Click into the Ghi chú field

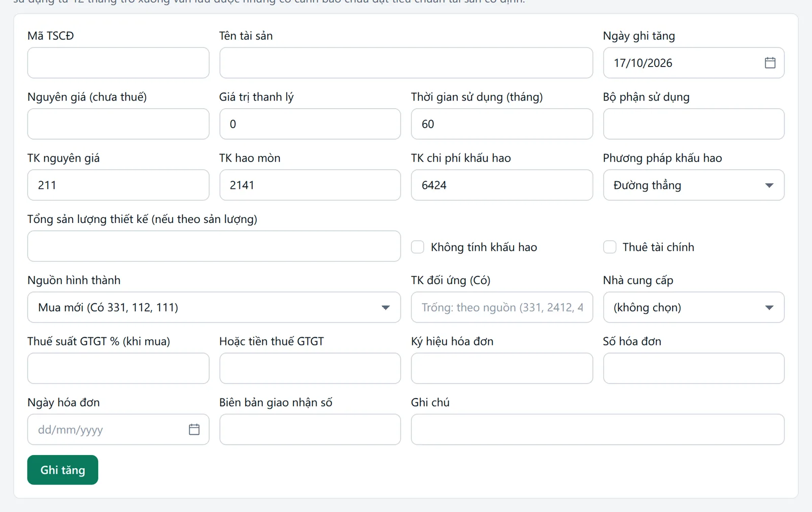[x=598, y=430]
